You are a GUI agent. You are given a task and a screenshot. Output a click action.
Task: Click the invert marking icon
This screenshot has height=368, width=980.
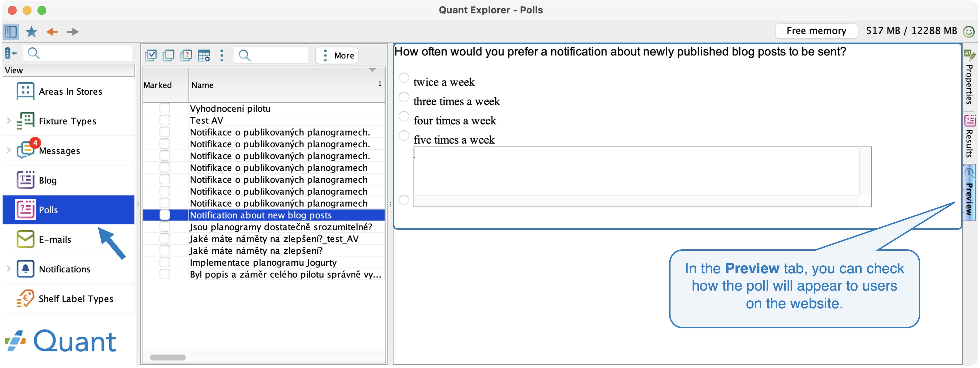pyautogui.click(x=186, y=56)
